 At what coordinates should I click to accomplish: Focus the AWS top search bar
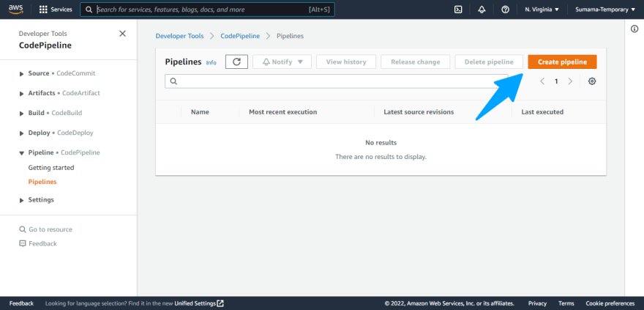pyautogui.click(x=207, y=10)
